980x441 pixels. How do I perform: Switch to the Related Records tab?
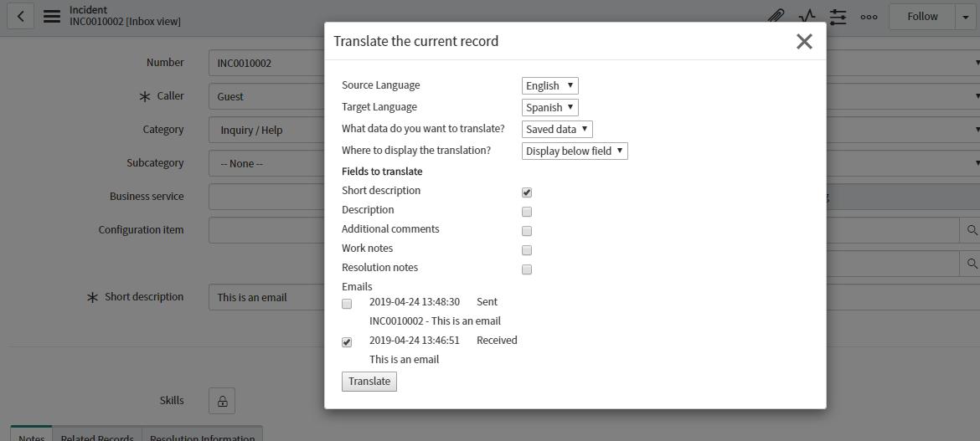[97, 435]
